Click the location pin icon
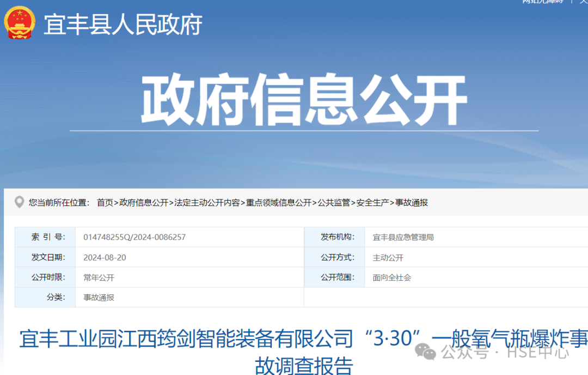The image size is (588, 375). click(19, 202)
